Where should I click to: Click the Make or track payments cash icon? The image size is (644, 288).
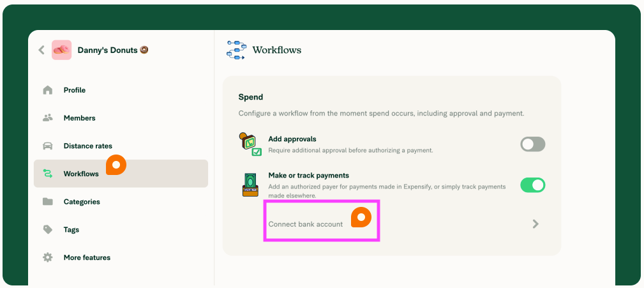point(251,185)
